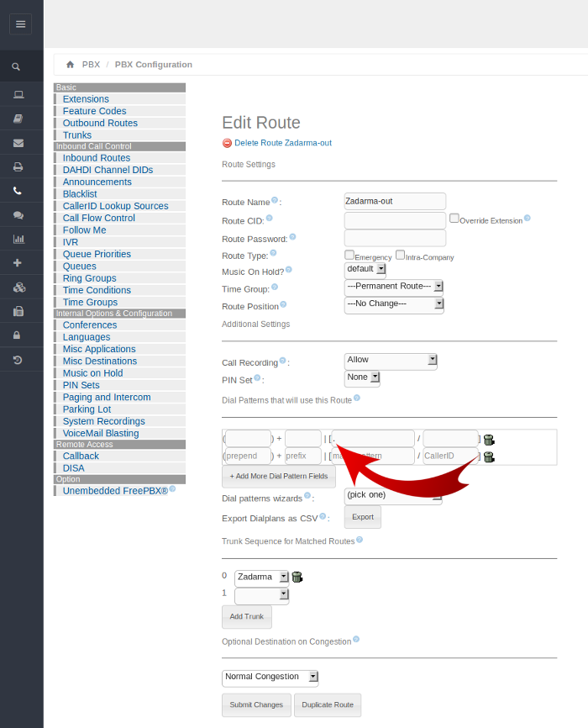
Task: Open the laptop system icon in sidebar
Action: click(18, 95)
